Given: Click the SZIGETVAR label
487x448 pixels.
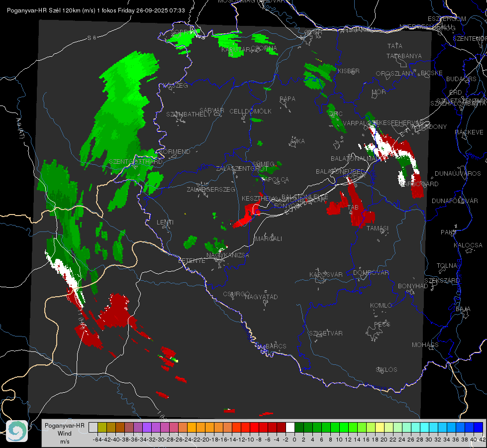Looking at the screenshot, I should 326,334.
